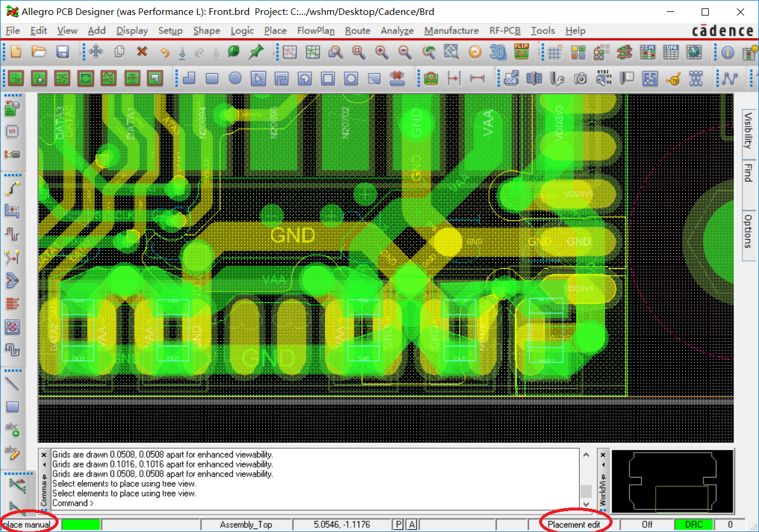Screen dimensions: 759x532
Task: Open the Shape menu
Action: 206,30
